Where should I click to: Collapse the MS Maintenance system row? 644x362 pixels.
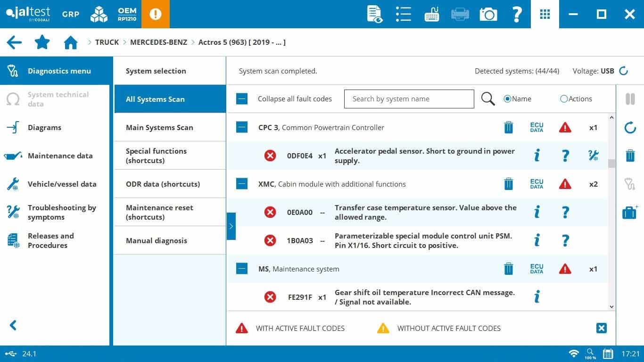(242, 269)
